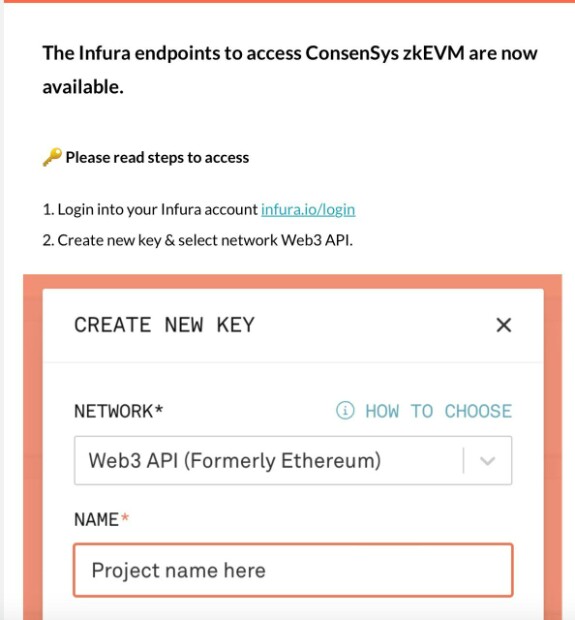Open the Web3 API network dropdown
Viewport: 575px width, 620px height.
tap(293, 460)
